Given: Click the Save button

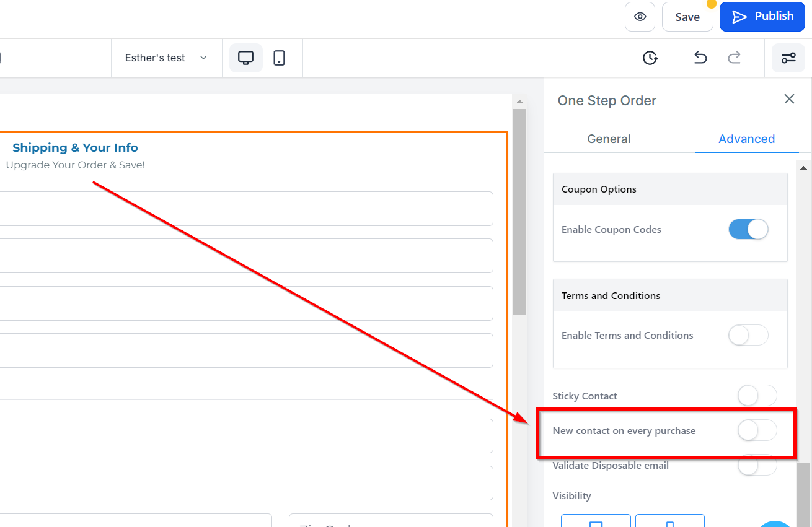Looking at the screenshot, I should pos(687,17).
